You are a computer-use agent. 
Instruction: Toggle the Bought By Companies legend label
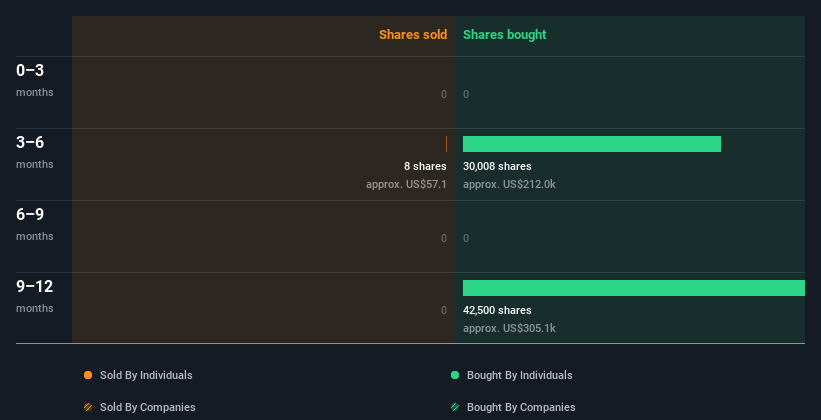521,407
